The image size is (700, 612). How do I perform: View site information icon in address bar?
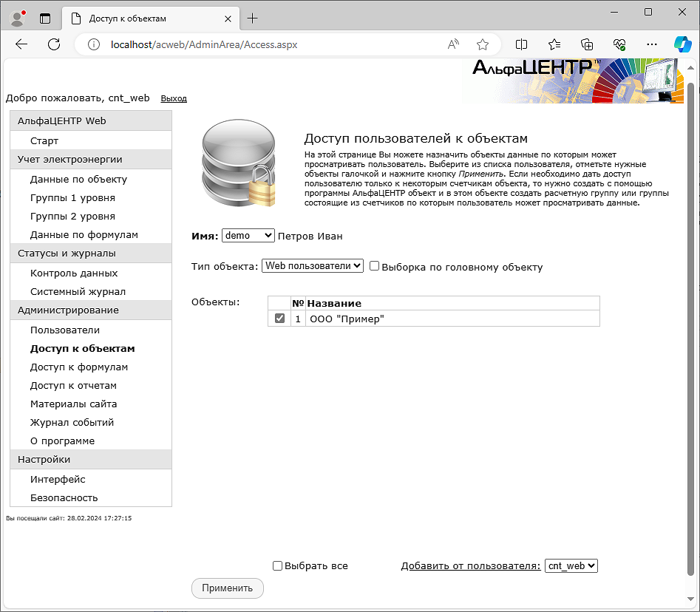coord(94,44)
